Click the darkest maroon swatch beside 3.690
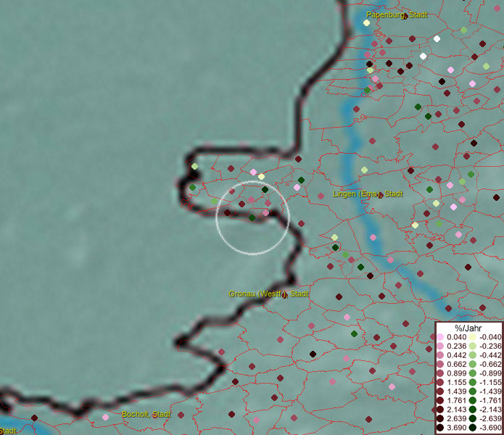The image size is (504, 435). [440, 428]
